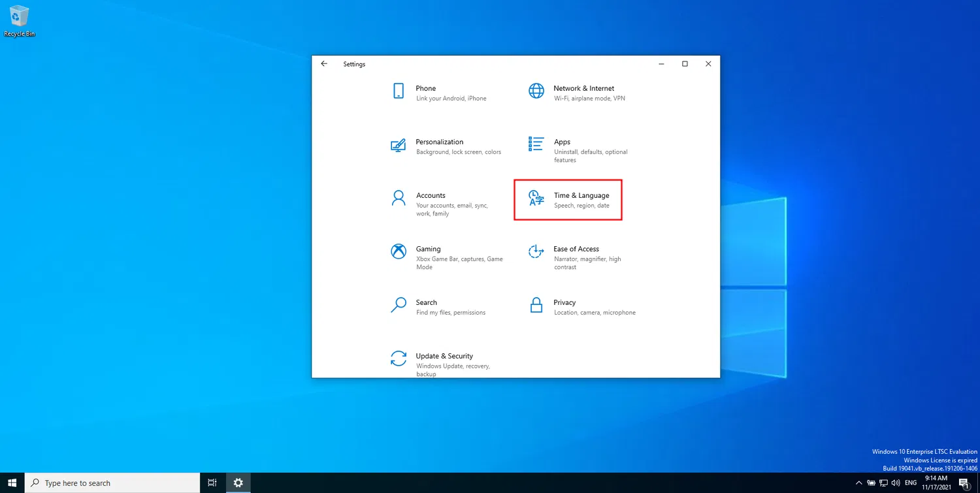
Task: Click the taskbar 'Type here to search' box
Action: (112, 483)
